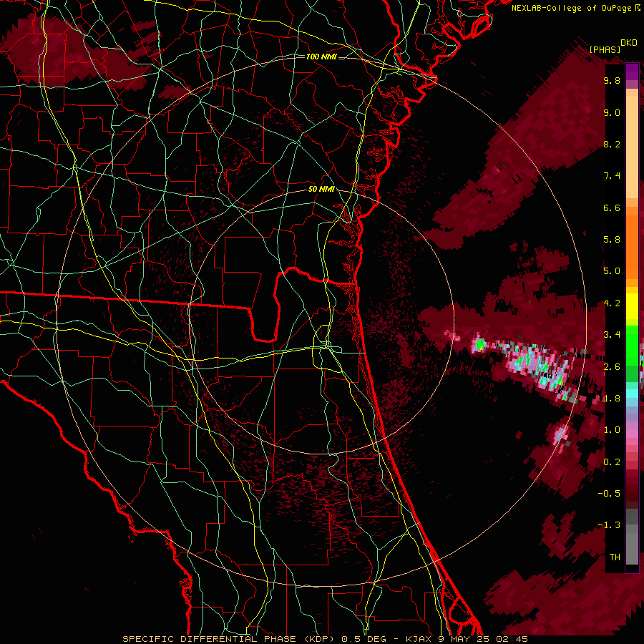The image size is (644, 644).
Task: Pick the purple top segment of color bar
Action: 632,72
